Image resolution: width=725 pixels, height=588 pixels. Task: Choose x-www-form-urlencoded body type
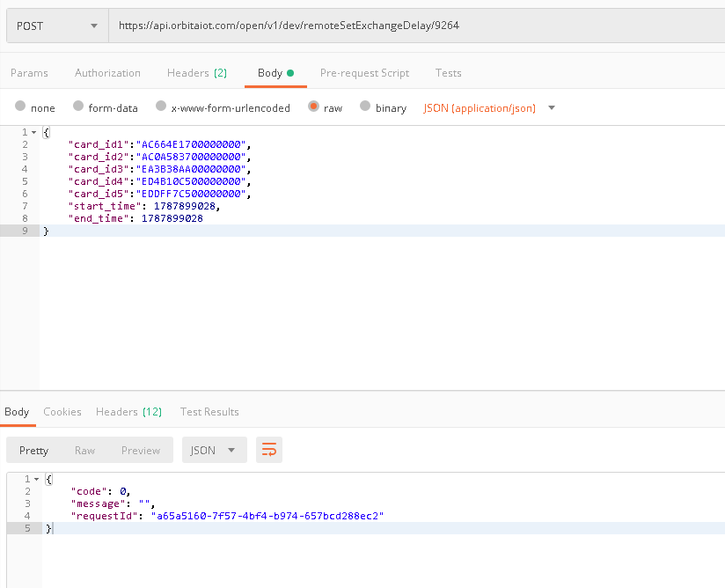(161, 106)
